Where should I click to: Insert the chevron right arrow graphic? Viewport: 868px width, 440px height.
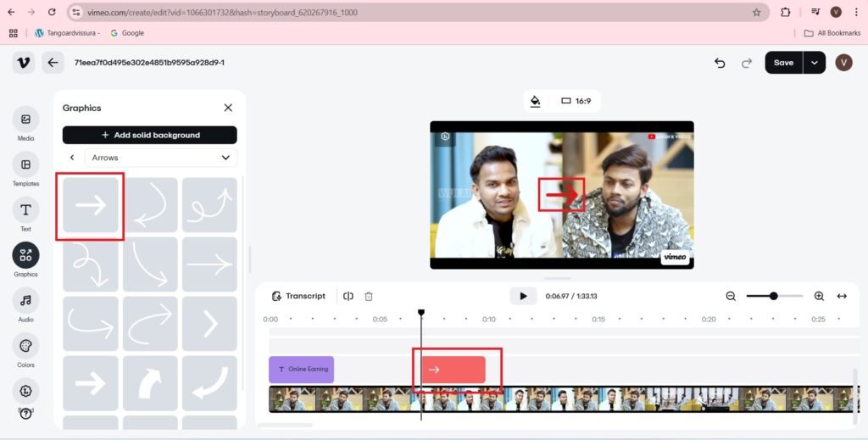point(209,324)
